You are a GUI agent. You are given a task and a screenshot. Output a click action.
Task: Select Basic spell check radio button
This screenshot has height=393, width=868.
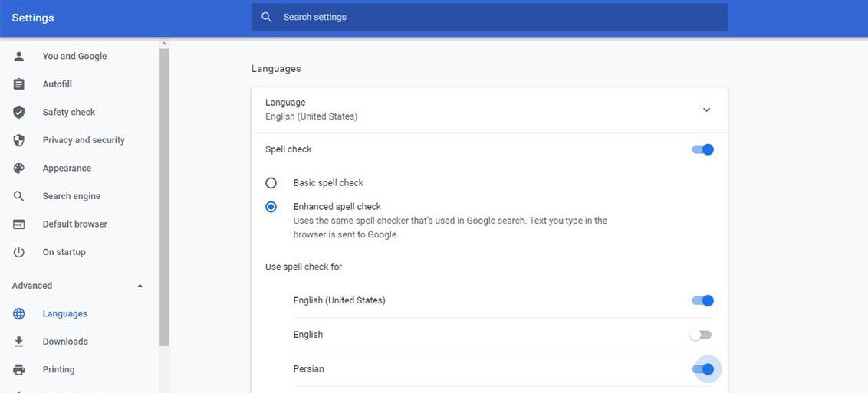(271, 183)
